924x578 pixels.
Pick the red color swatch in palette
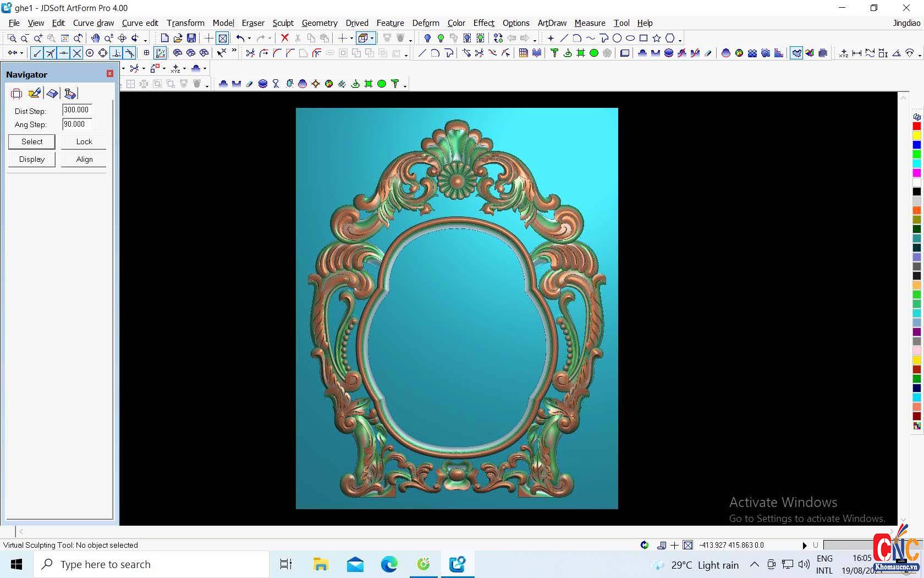click(916, 126)
